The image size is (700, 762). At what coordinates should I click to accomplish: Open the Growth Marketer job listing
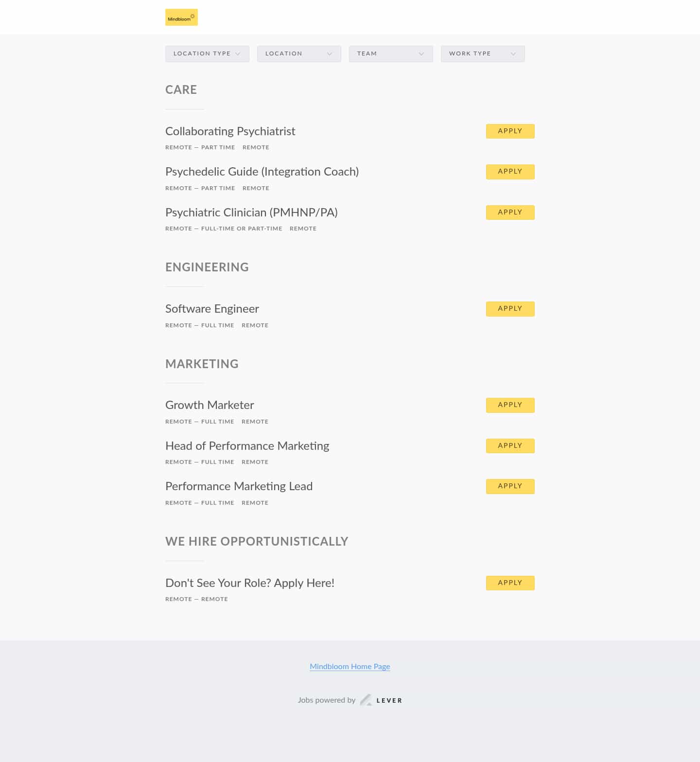209,405
